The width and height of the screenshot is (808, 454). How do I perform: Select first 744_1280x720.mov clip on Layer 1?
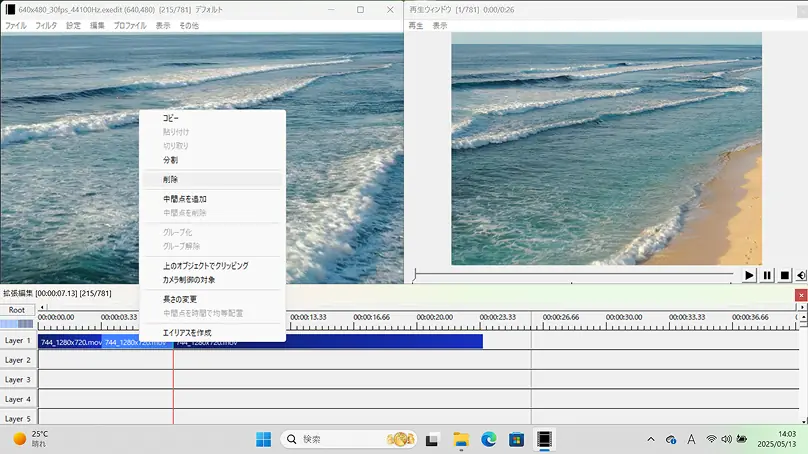tap(70, 342)
